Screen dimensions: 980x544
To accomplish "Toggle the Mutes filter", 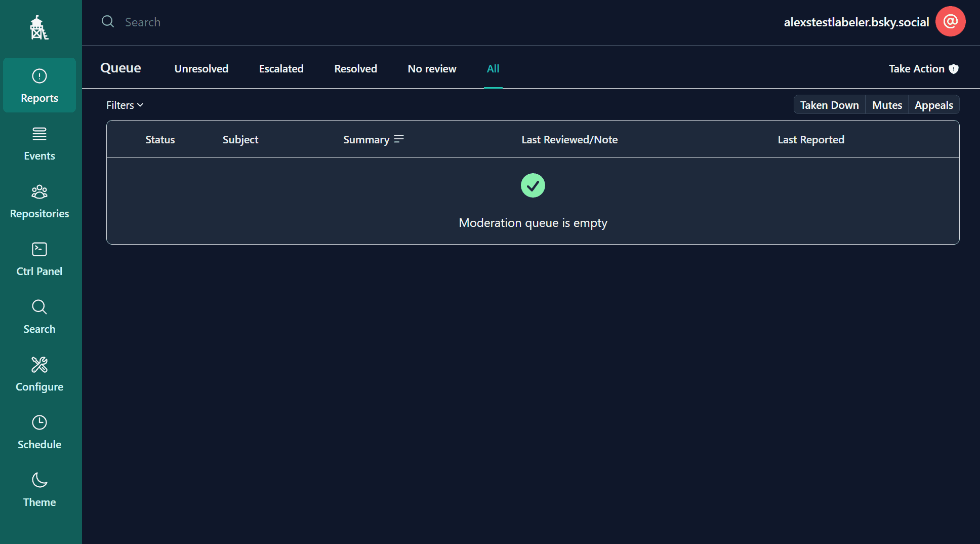I will pyautogui.click(x=887, y=105).
